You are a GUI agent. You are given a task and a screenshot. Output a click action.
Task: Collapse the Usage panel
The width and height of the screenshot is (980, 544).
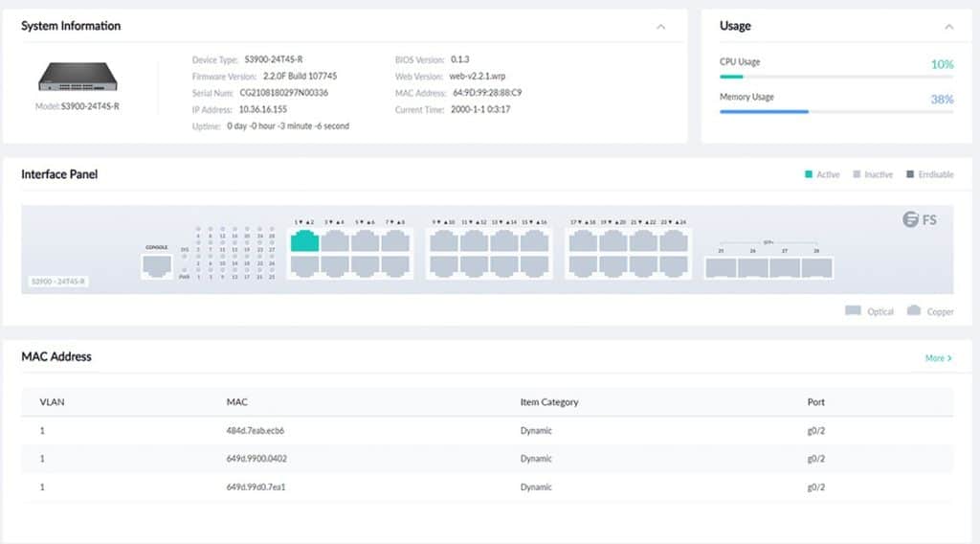click(x=948, y=27)
